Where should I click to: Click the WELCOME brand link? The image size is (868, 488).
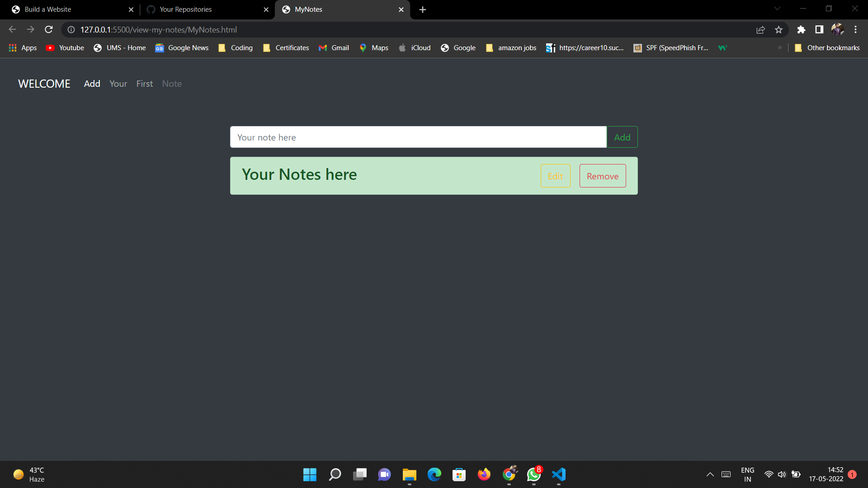coord(44,84)
